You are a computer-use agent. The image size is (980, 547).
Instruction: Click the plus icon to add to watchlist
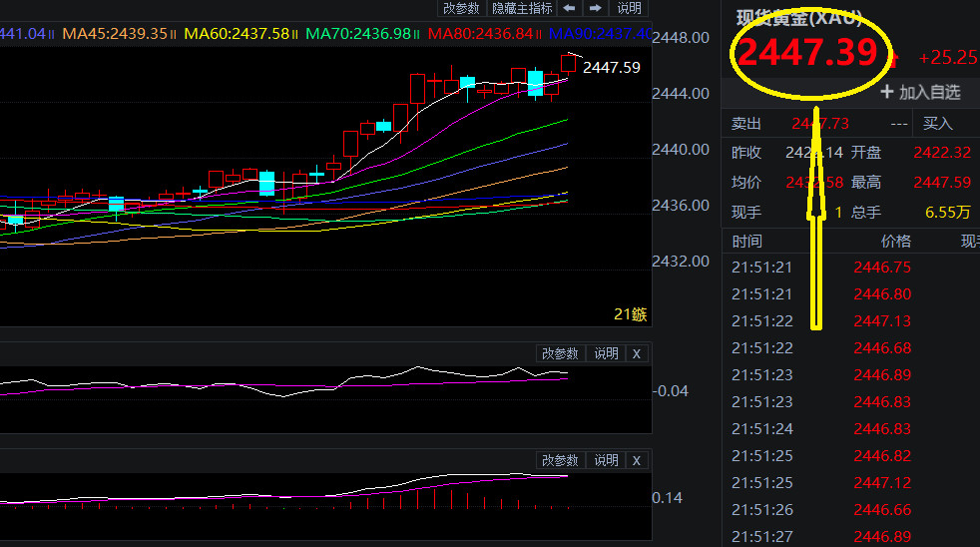[887, 92]
